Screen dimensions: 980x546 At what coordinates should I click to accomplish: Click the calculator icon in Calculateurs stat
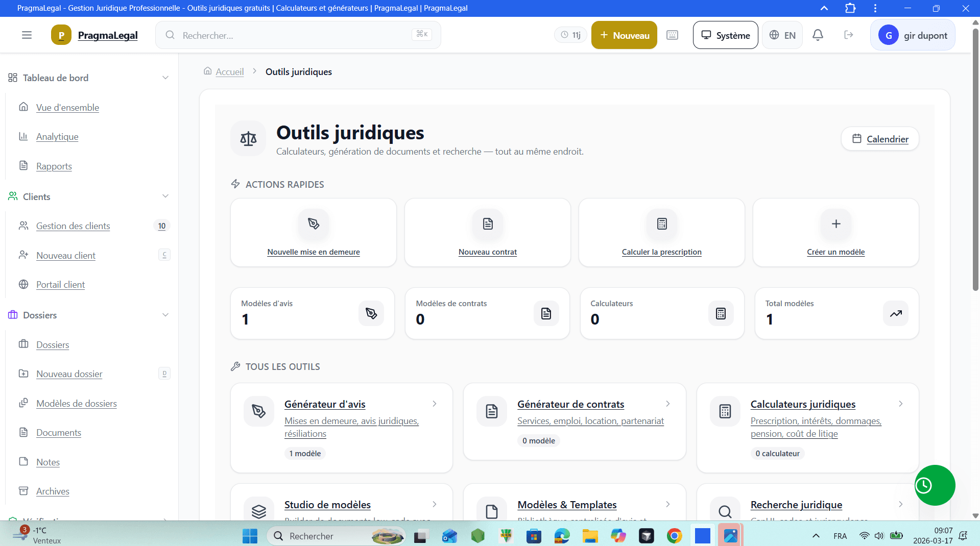point(721,313)
